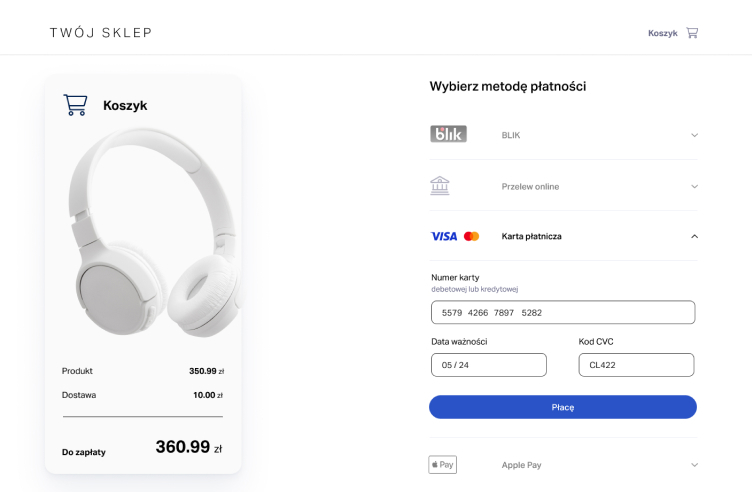The width and height of the screenshot is (752, 504).
Task: Click the blue cart icon beside Koszyk title
Action: click(75, 105)
